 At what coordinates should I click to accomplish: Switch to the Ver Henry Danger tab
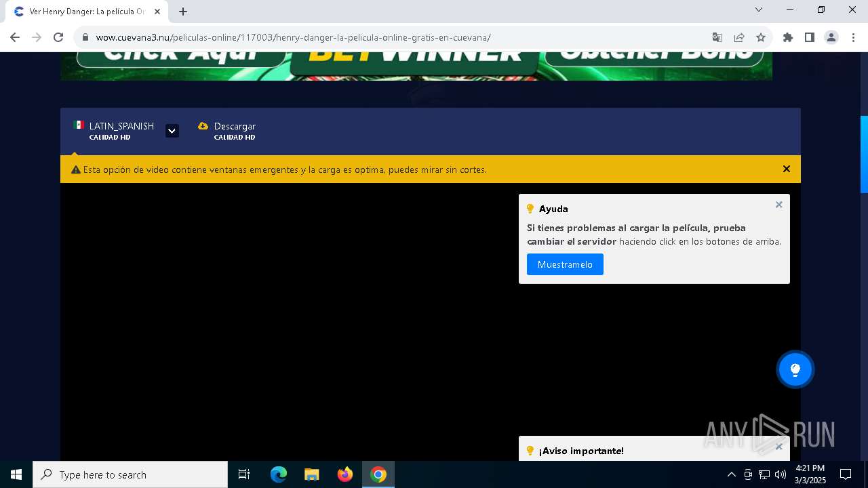87,12
